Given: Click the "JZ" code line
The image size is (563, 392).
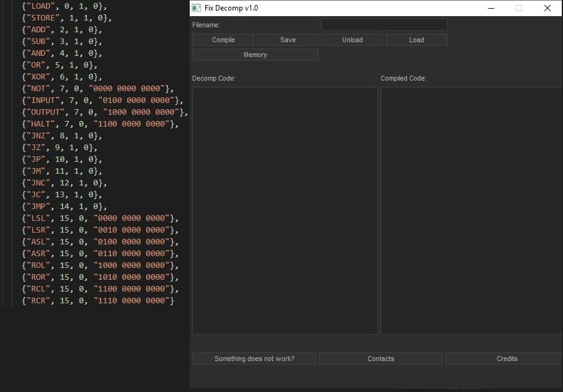Looking at the screenshot, I should [x=60, y=148].
